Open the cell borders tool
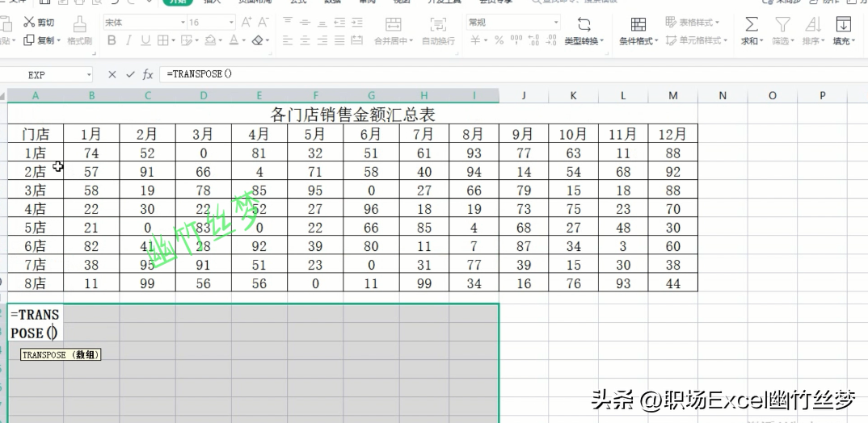 click(x=162, y=40)
